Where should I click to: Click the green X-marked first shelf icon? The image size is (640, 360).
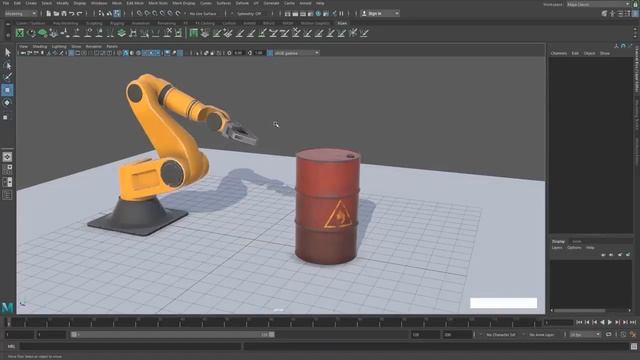click(20, 33)
